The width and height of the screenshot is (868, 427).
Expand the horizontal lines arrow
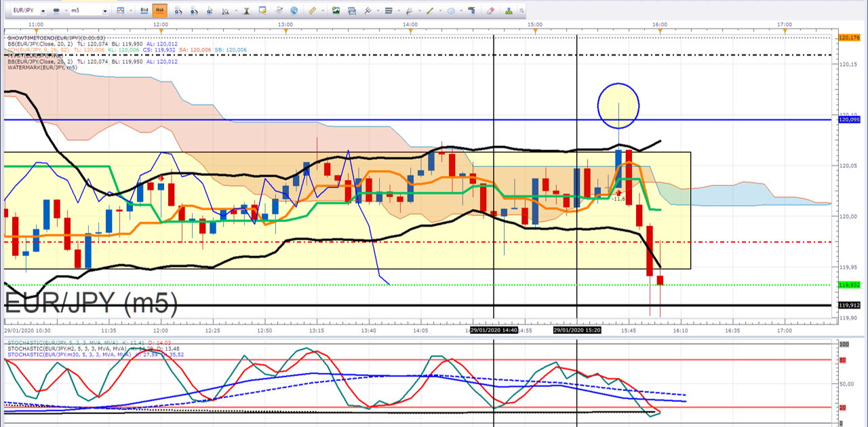[399, 10]
